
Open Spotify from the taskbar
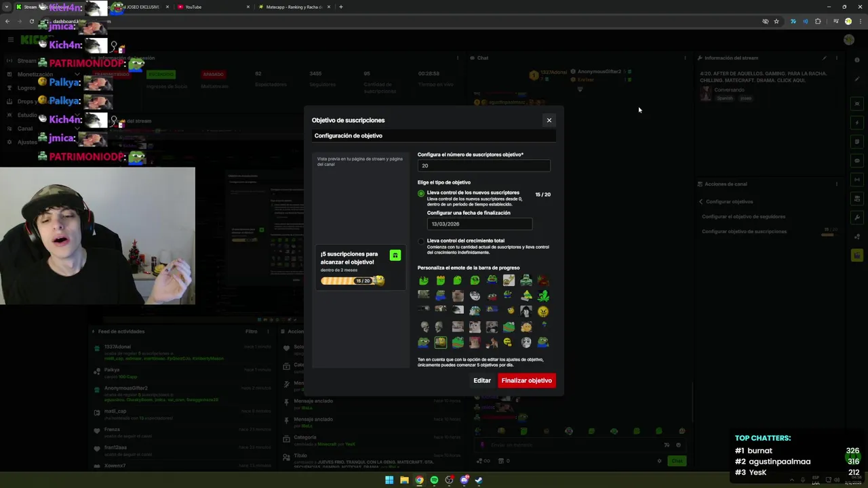pos(434,480)
